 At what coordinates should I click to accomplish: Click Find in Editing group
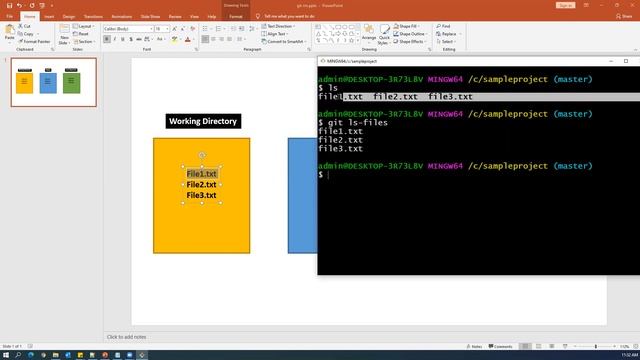click(443, 26)
